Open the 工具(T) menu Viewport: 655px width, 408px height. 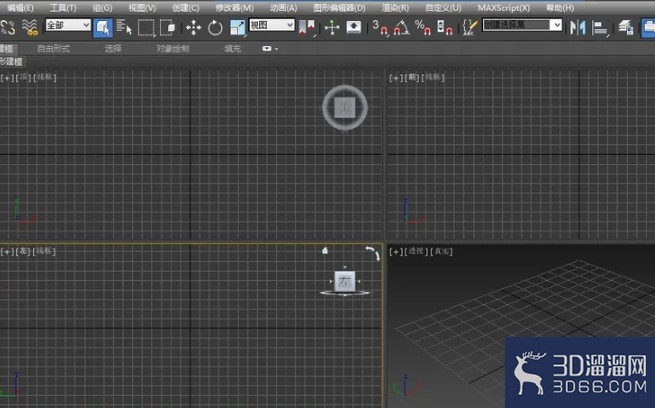pos(63,8)
